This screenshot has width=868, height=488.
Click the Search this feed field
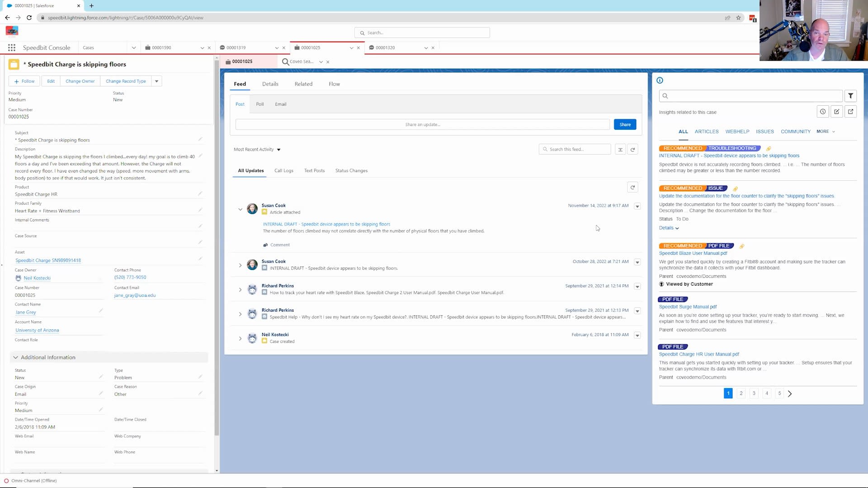coord(575,150)
